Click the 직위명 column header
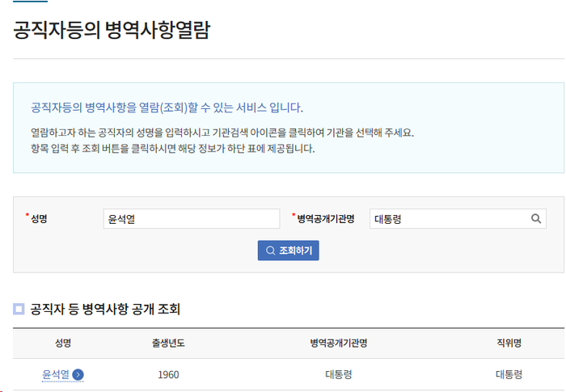 [x=509, y=343]
